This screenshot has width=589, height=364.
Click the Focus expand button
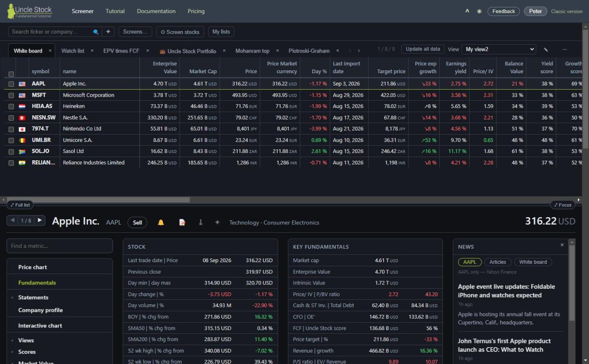click(x=562, y=205)
